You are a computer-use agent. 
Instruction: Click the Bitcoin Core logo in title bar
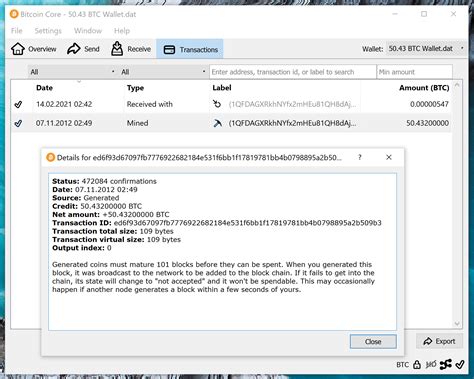14,14
